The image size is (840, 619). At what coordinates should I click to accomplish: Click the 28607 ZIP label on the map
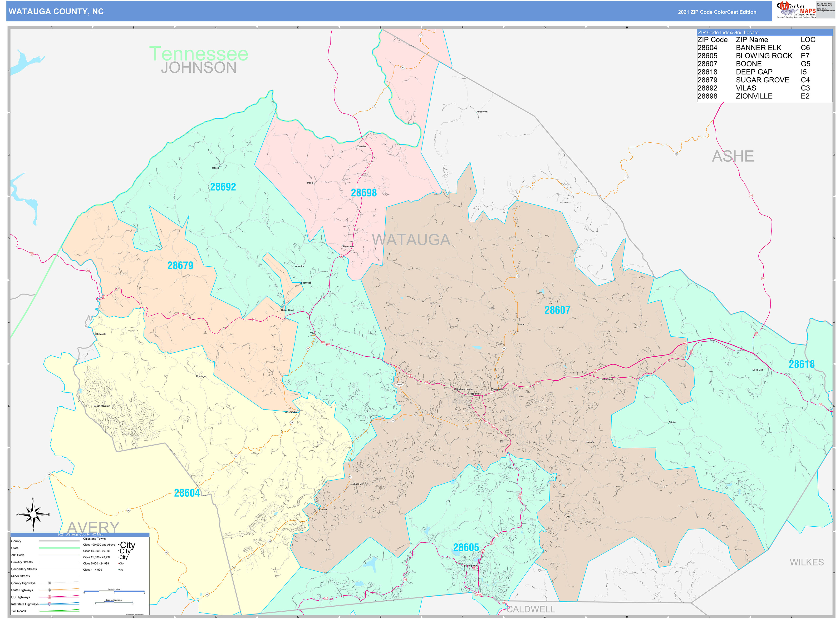coord(557,310)
